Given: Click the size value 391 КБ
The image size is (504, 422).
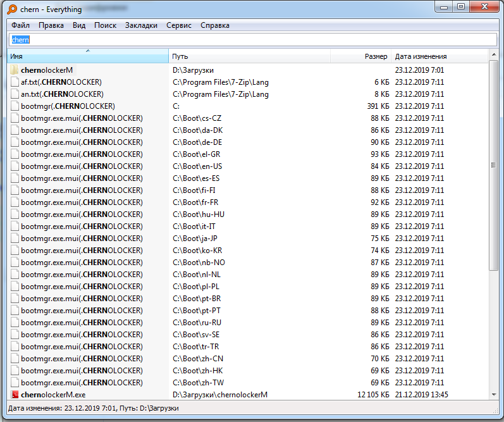Looking at the screenshot, I should click(378, 106).
